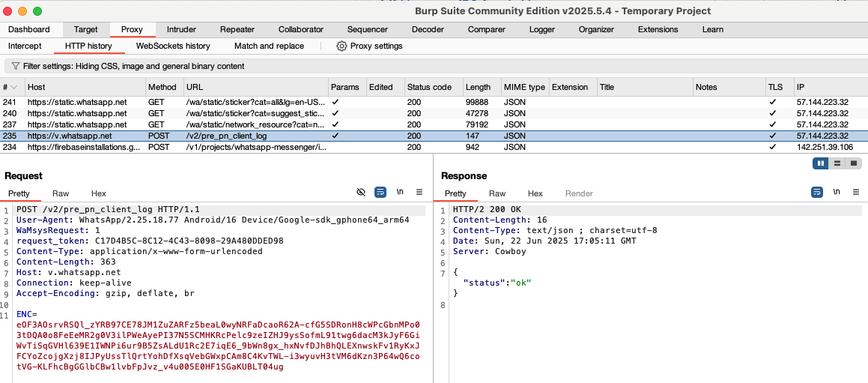Open the Decoder tab
The height and width of the screenshot is (383, 868).
coord(428,29)
